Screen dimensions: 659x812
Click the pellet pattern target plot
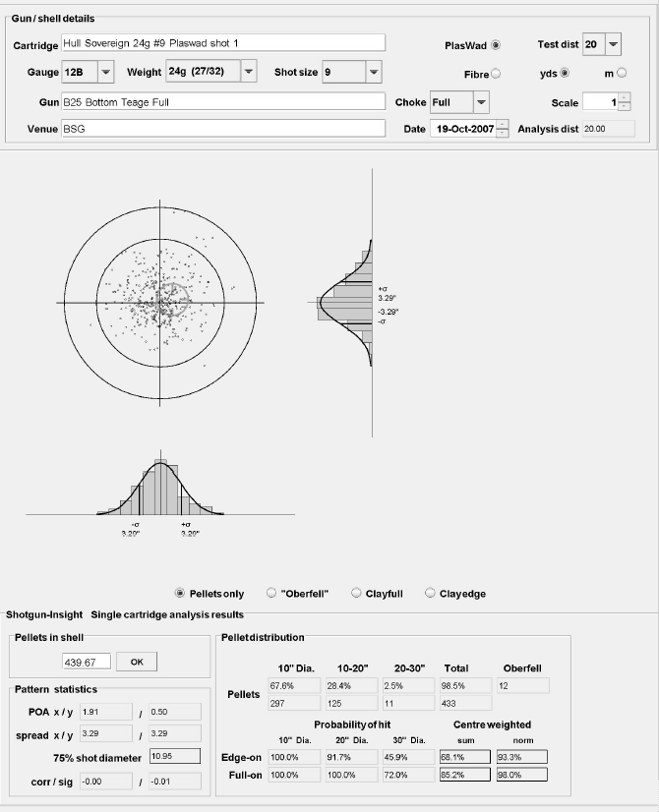pos(162,303)
